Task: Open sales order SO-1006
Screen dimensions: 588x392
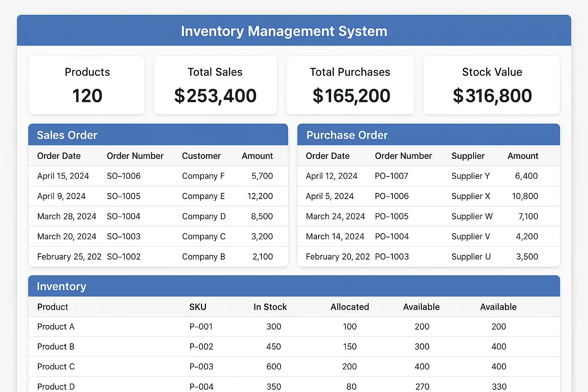Action: 124,176
